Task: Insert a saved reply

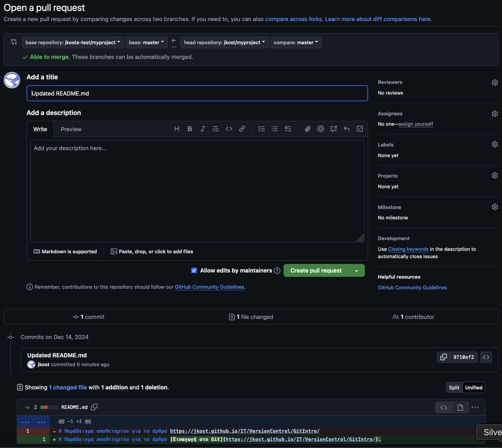Action: 347,129
